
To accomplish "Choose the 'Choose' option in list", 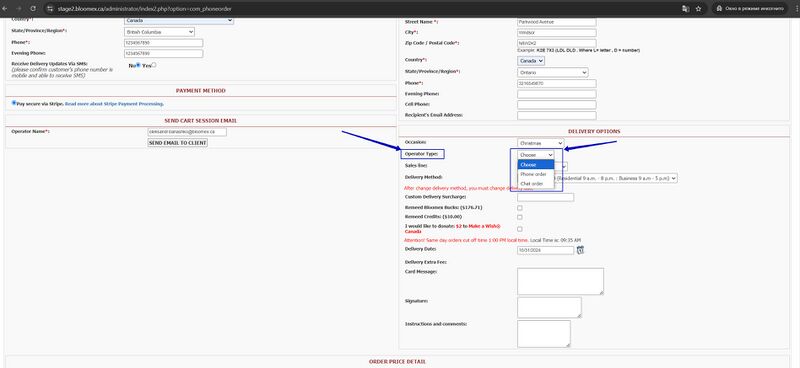I will [536, 165].
